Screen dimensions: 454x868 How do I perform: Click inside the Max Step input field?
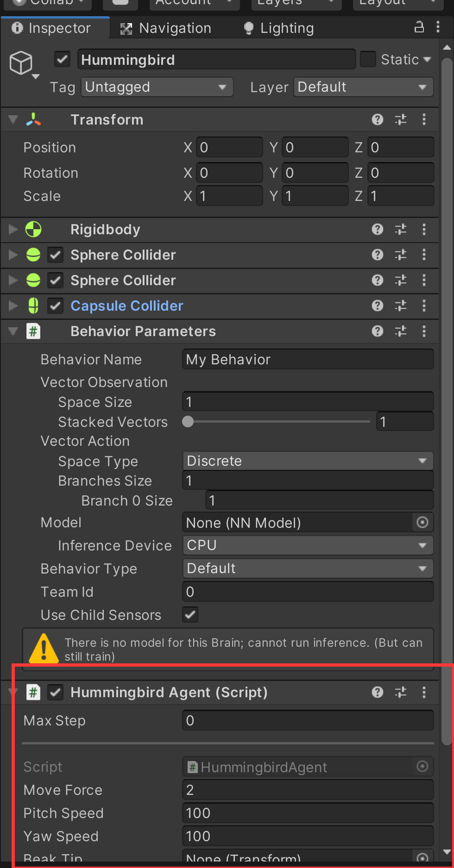point(308,720)
